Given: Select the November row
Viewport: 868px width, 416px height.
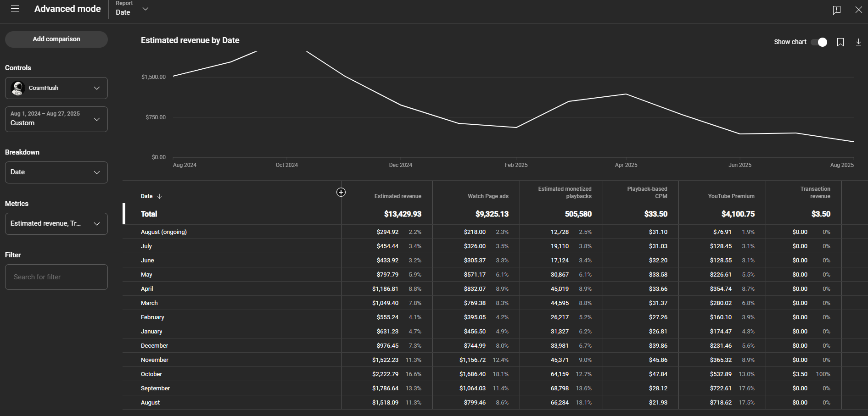Looking at the screenshot, I should (495, 360).
